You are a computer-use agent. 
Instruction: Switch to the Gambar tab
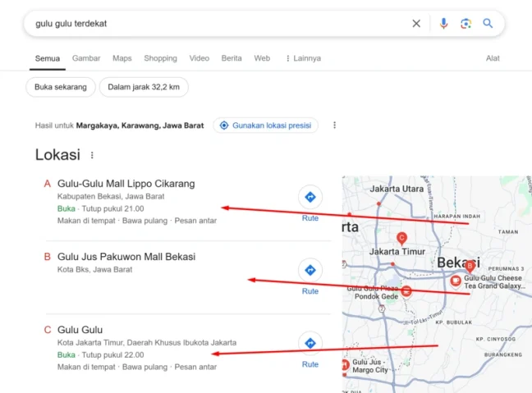click(86, 58)
